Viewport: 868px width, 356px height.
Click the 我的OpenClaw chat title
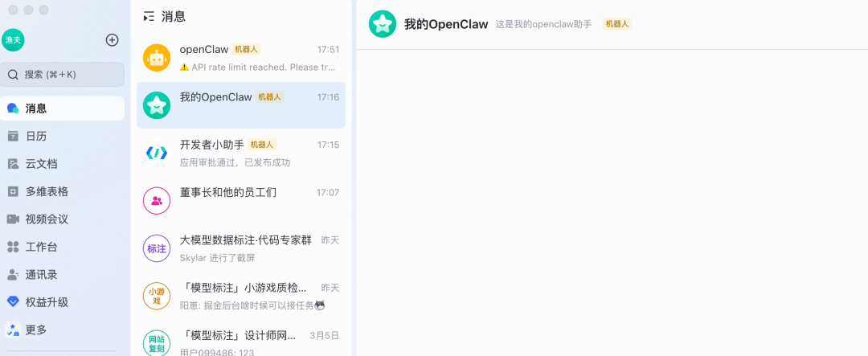[446, 24]
